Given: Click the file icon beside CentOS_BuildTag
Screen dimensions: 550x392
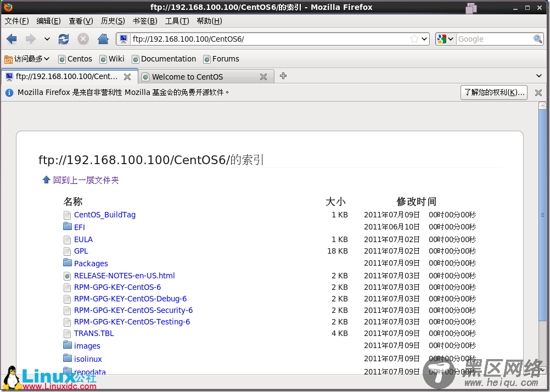Looking at the screenshot, I should (x=68, y=215).
